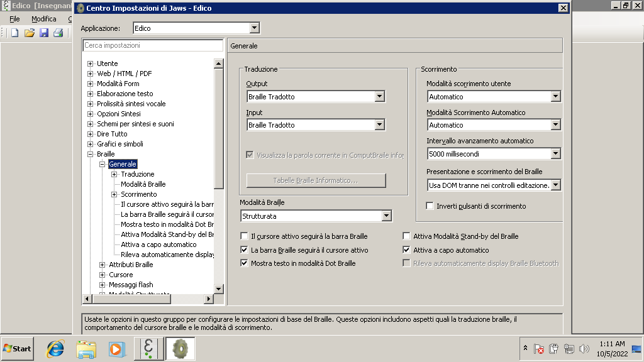Image resolution: width=644 pixels, height=362 pixels.
Task: Click the Cerca impostazioni search field
Action: [x=153, y=45]
